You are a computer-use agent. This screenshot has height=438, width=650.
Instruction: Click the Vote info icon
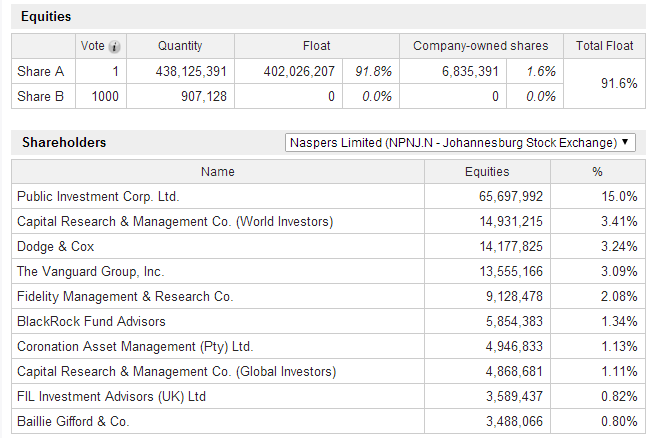coord(115,46)
